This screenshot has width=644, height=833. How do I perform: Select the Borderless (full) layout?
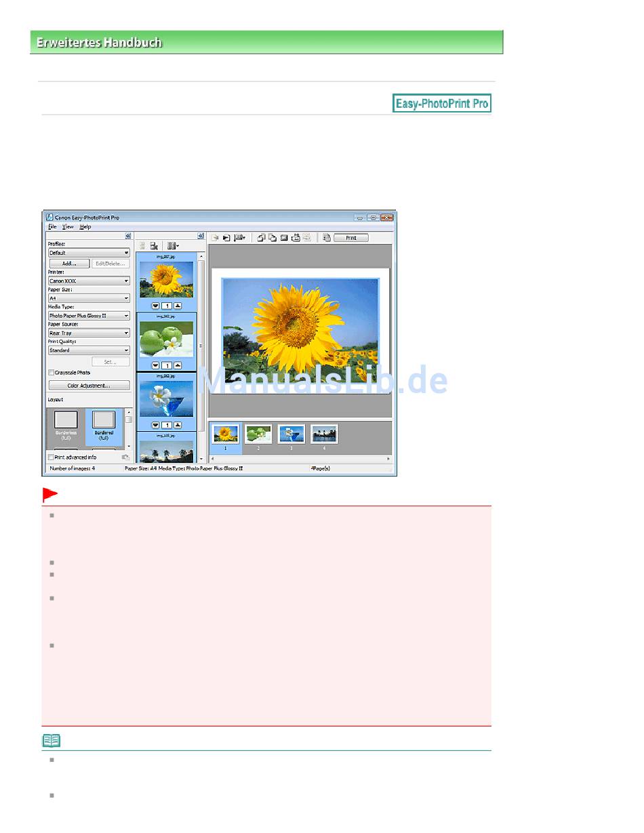(66, 426)
